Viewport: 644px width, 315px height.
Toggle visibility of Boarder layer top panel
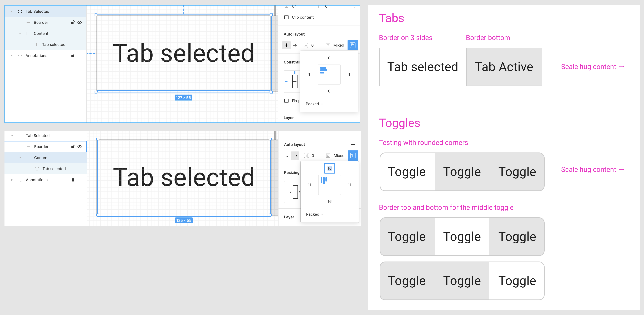tap(79, 22)
